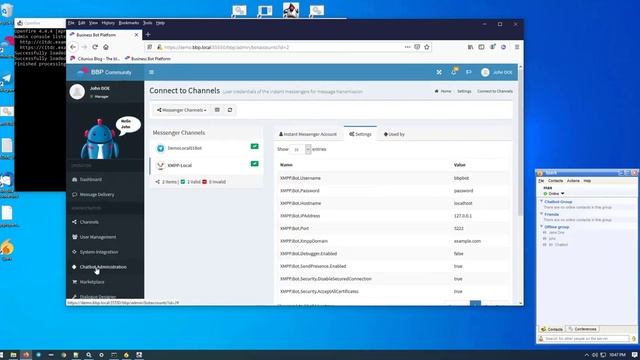
Task: Click the Recycle Bin desktop icon
Action: pos(7,12)
